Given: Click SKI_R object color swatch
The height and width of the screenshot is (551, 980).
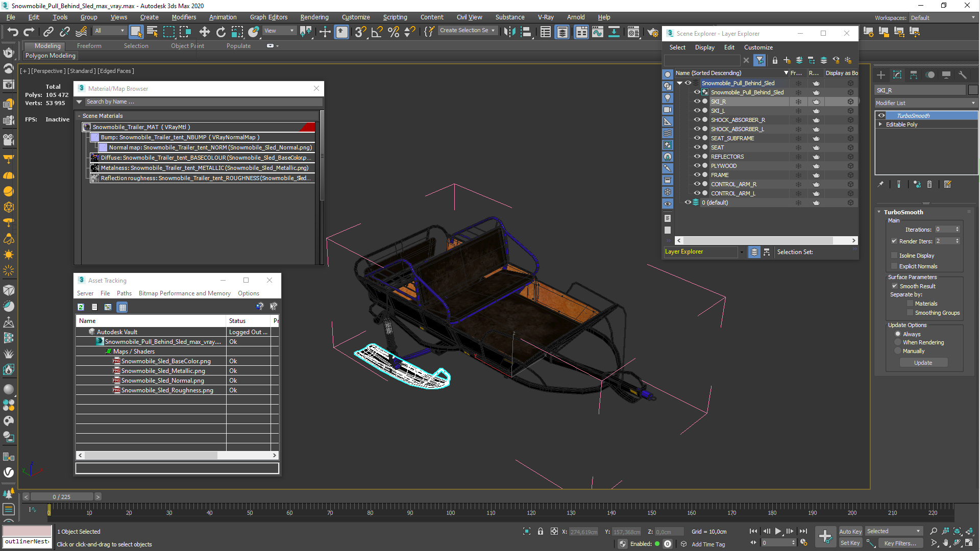Looking at the screenshot, I should click(x=973, y=90).
